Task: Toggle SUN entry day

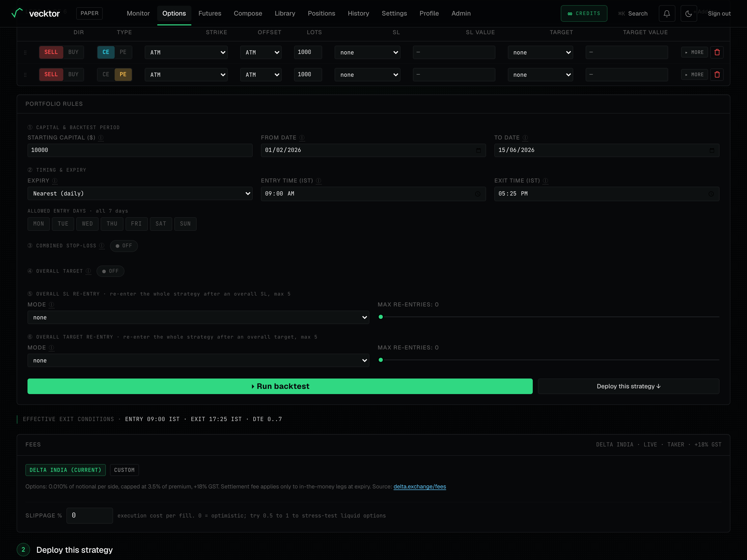Action: point(185,224)
